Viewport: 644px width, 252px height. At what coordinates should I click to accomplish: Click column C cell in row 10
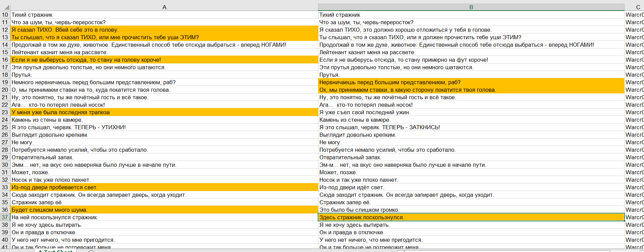(634, 15)
